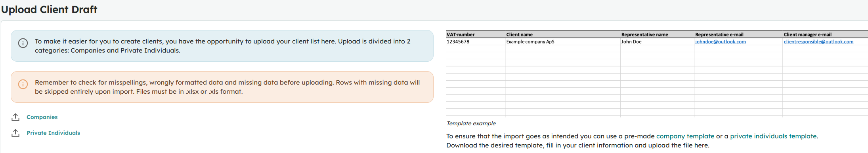The height and width of the screenshot is (153, 868).
Task: Click the 12345678 VAT number cell
Action: (458, 42)
